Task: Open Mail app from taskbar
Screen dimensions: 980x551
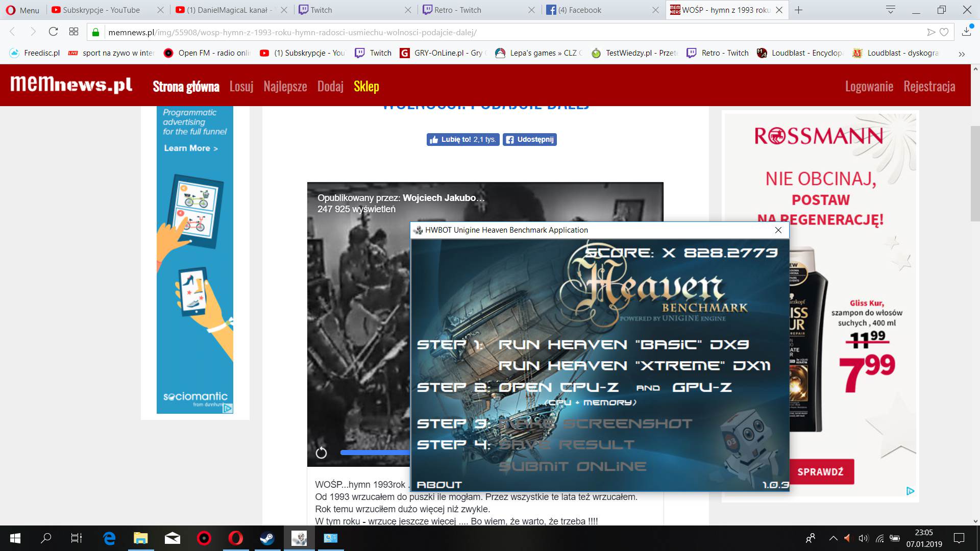Action: tap(172, 538)
